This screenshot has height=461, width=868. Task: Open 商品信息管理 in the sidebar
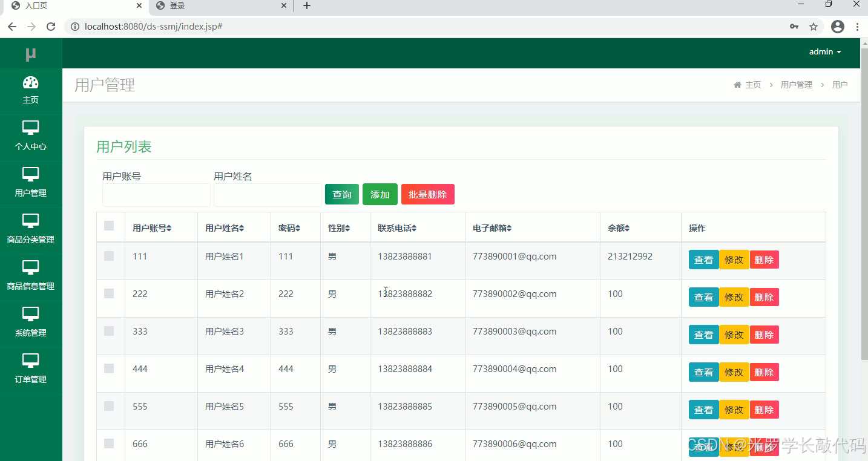pyautogui.click(x=30, y=275)
